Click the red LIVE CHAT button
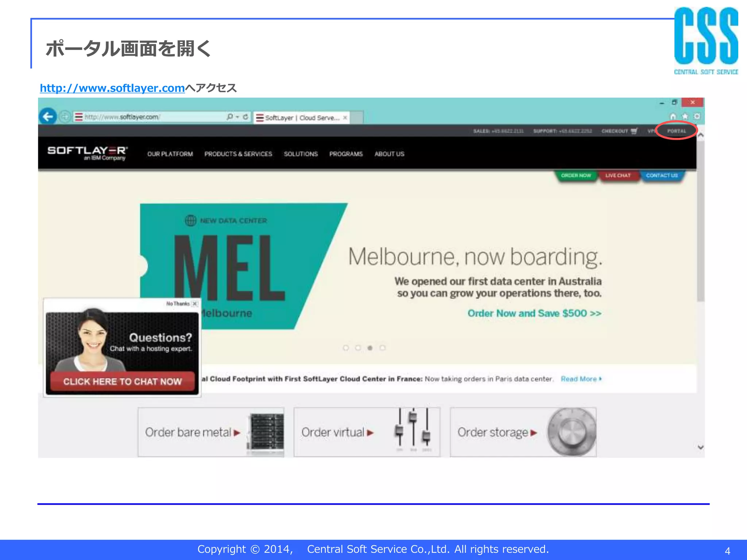The image size is (747, 560). tap(618, 175)
